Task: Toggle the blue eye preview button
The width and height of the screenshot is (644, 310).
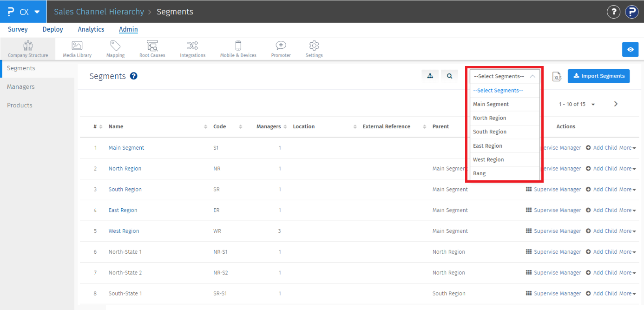Action: click(630, 49)
